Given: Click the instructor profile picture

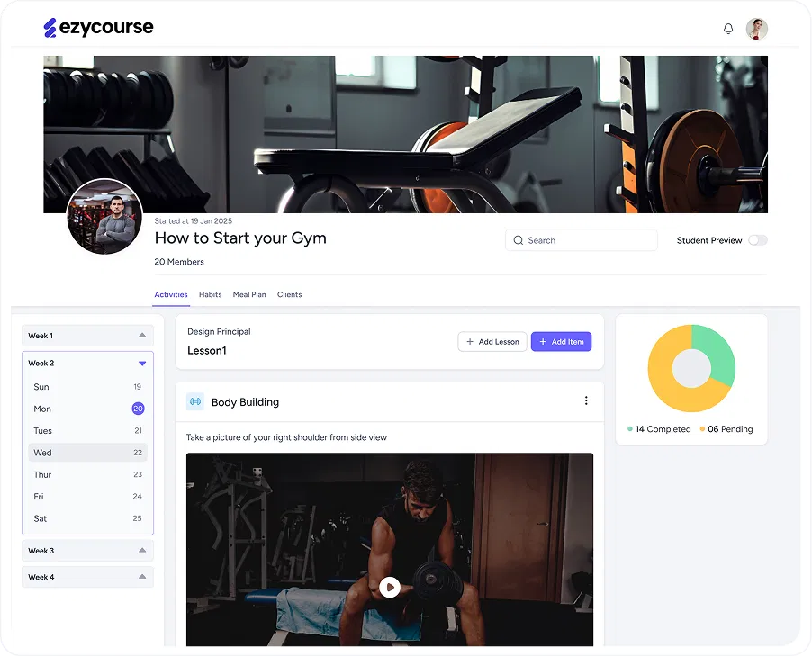Looking at the screenshot, I should click(x=104, y=217).
